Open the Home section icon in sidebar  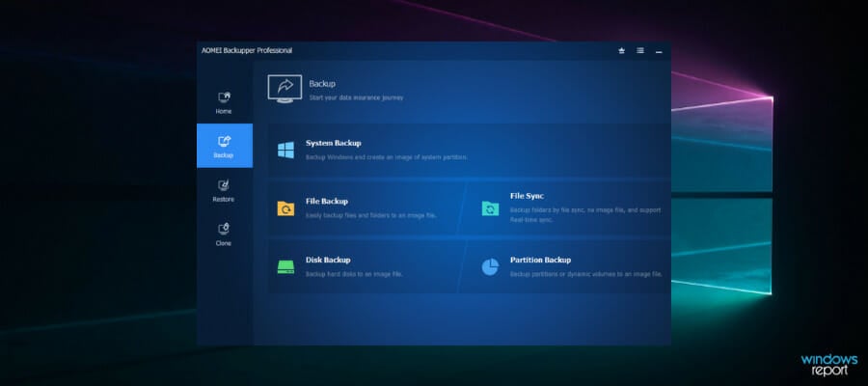pos(224,97)
